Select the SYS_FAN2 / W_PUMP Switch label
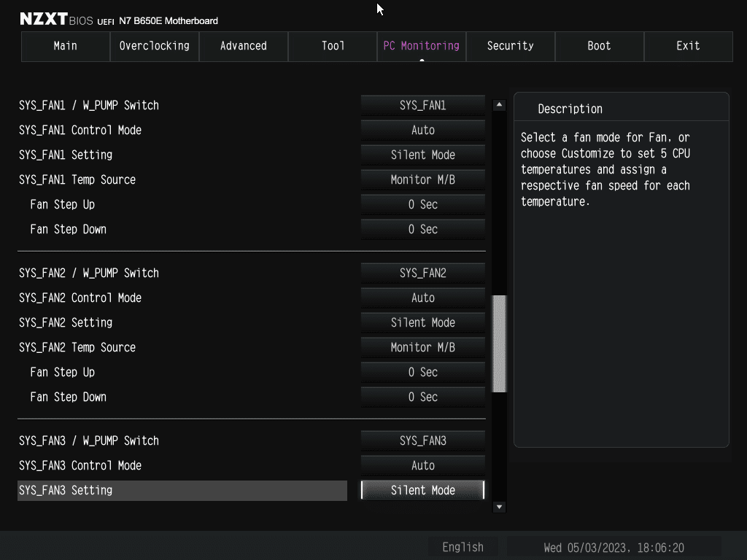Image resolution: width=747 pixels, height=560 pixels. (x=89, y=273)
